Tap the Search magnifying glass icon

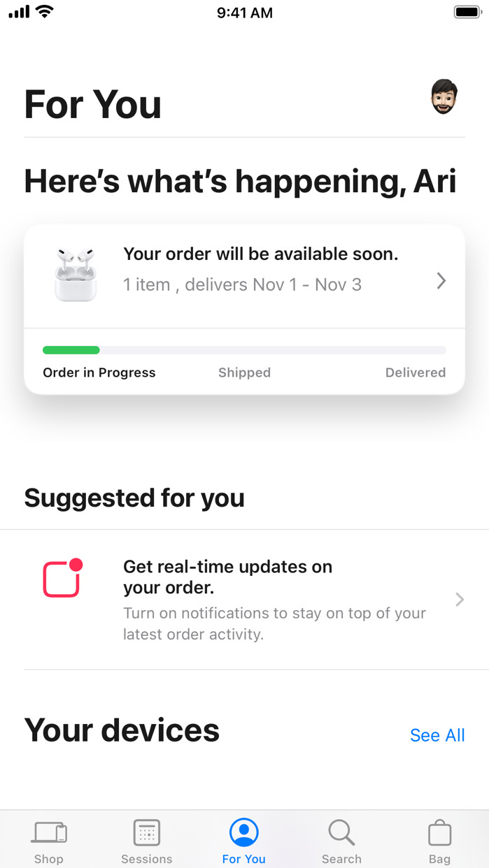[341, 833]
